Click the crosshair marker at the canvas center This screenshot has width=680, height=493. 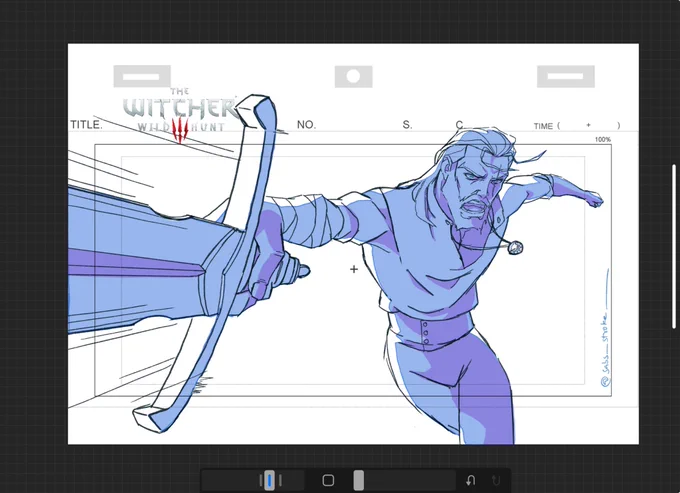(x=354, y=269)
